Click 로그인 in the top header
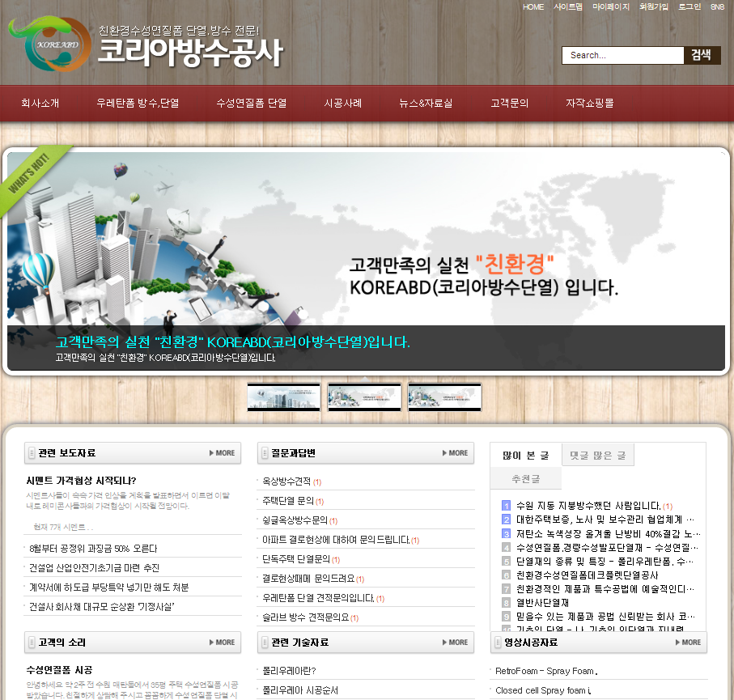This screenshot has width=734, height=700. pos(689,7)
